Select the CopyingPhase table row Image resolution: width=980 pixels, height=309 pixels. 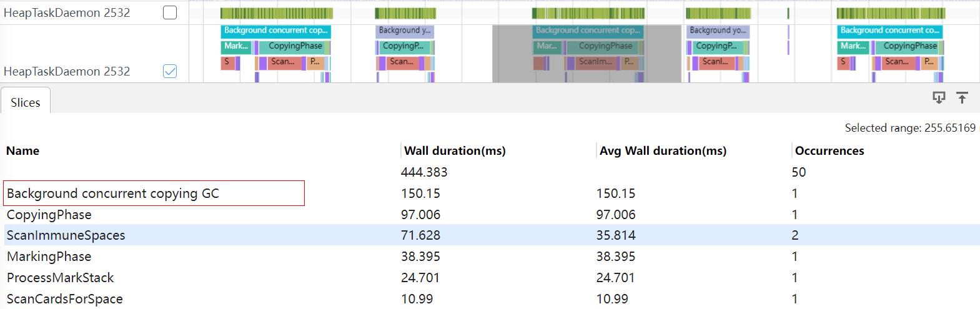tap(49, 215)
